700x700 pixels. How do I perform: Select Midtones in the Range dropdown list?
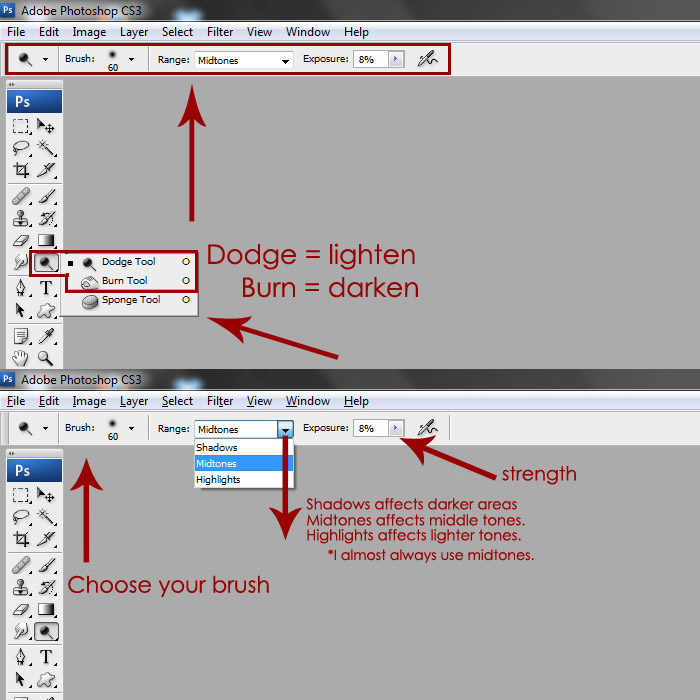244,463
